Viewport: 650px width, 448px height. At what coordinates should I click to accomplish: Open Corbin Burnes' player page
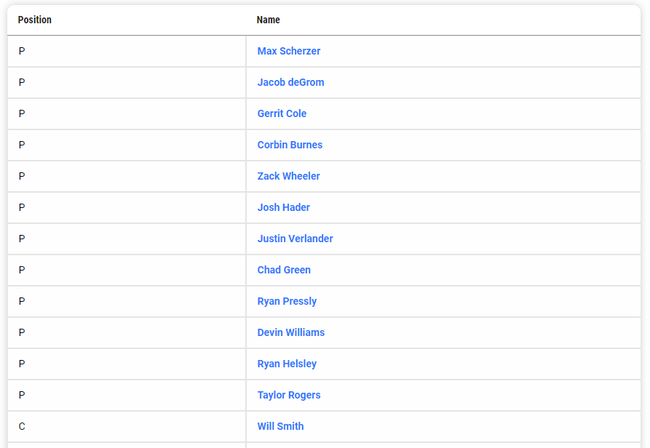click(x=289, y=145)
